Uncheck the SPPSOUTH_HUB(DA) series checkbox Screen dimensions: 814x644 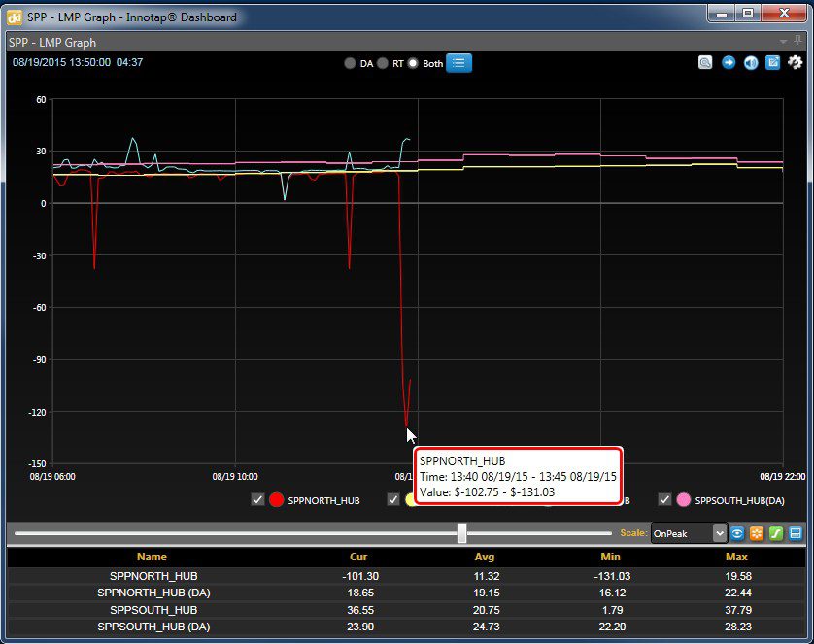click(664, 499)
